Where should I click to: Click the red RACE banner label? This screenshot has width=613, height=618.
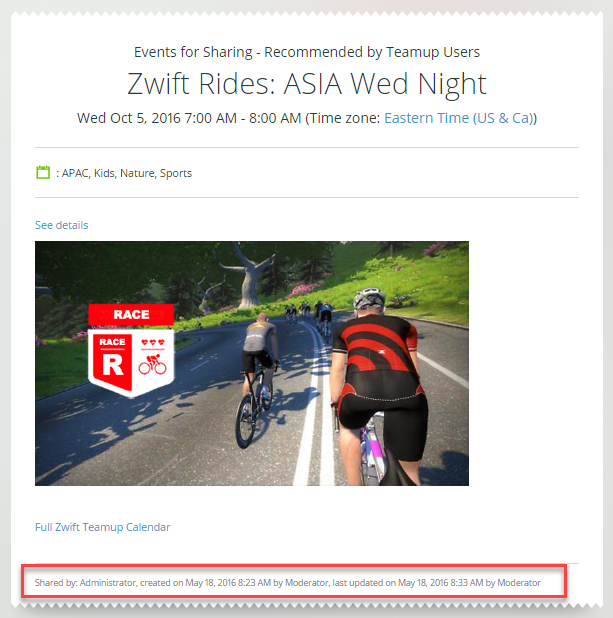[x=131, y=315]
